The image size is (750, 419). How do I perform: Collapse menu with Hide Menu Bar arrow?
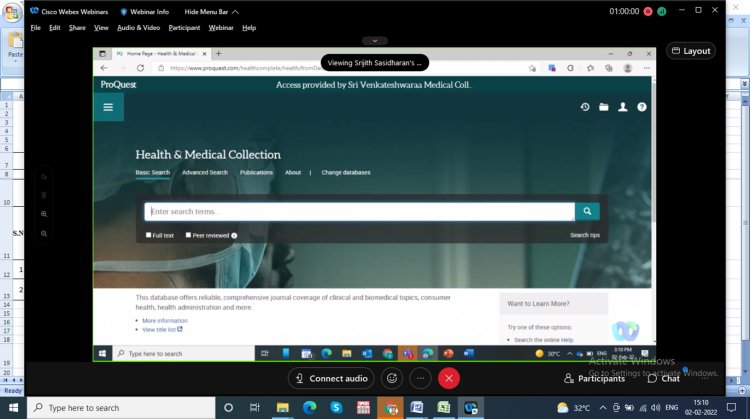coord(235,11)
